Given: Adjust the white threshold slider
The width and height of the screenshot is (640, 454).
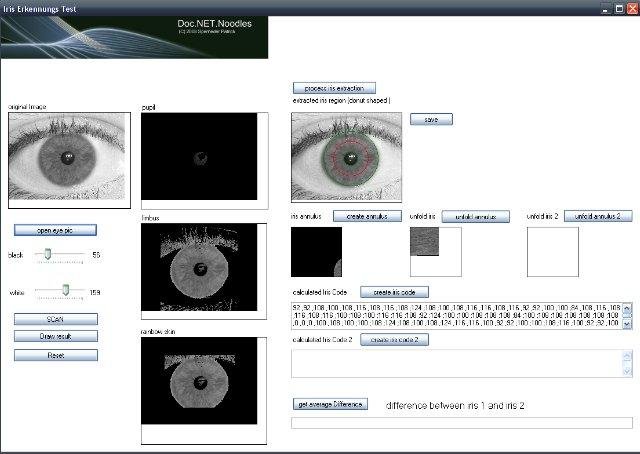Looking at the screenshot, I should click(65, 290).
